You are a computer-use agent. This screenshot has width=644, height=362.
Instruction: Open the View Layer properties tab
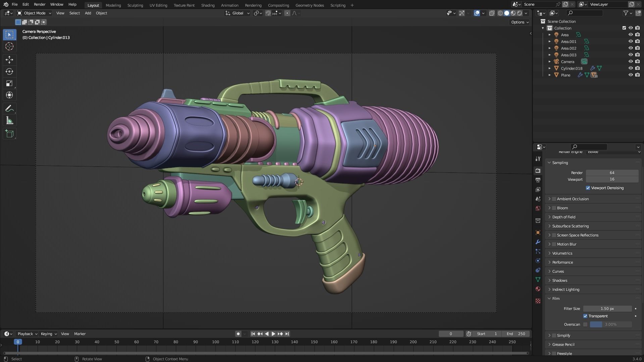(538, 190)
